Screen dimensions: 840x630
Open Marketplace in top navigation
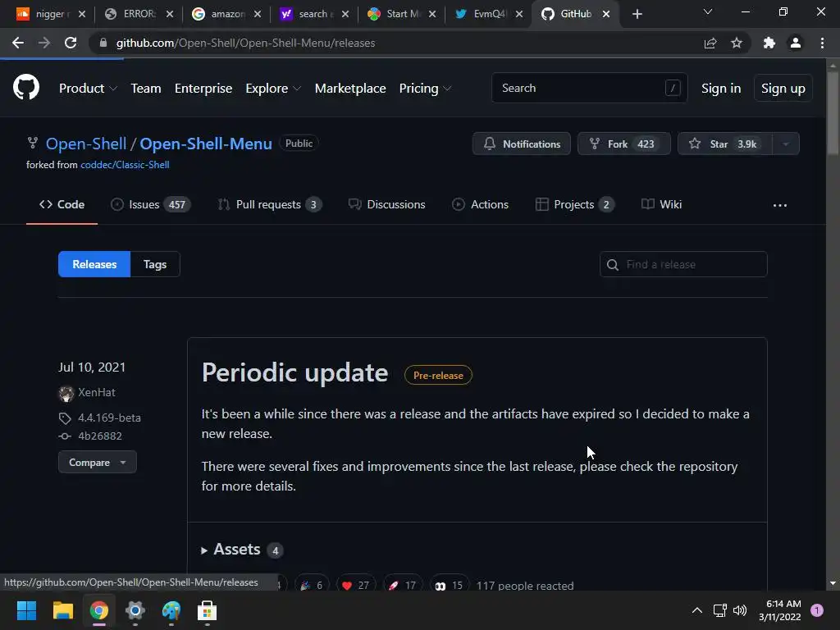(x=350, y=88)
